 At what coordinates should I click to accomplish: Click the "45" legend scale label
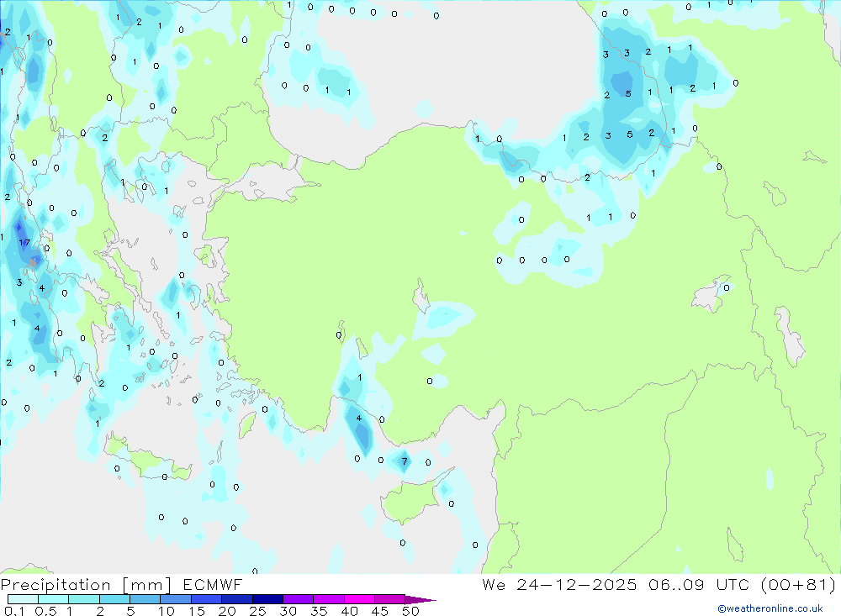(x=380, y=611)
